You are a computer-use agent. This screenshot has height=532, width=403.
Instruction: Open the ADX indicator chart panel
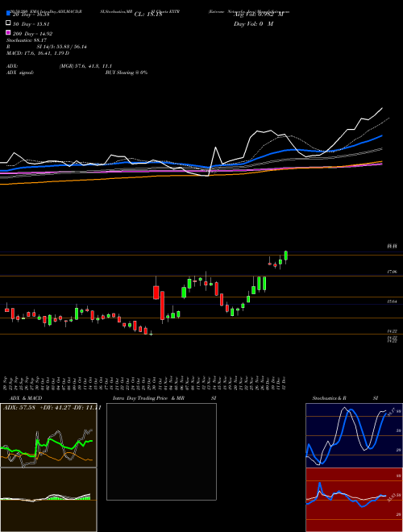tap(48, 435)
